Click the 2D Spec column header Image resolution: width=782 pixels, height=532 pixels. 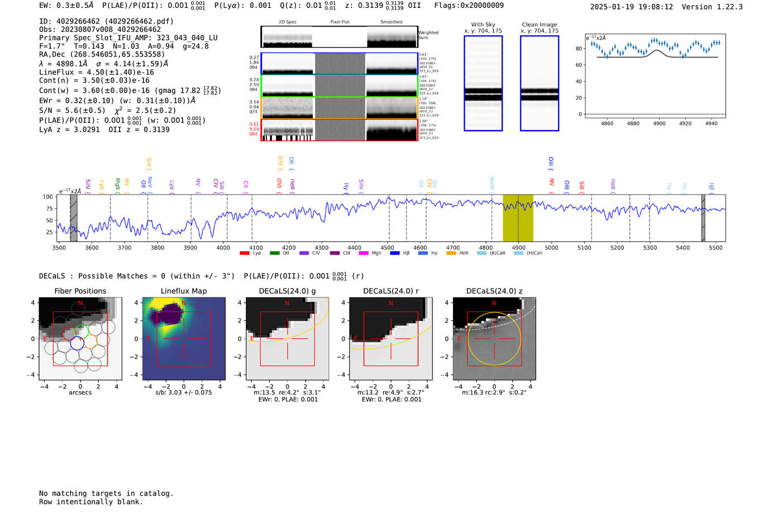(288, 22)
